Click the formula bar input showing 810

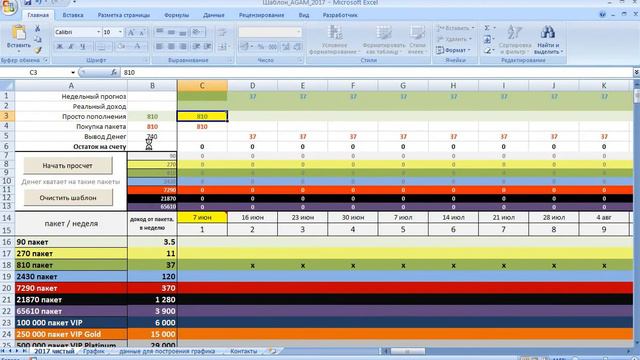coord(376,72)
